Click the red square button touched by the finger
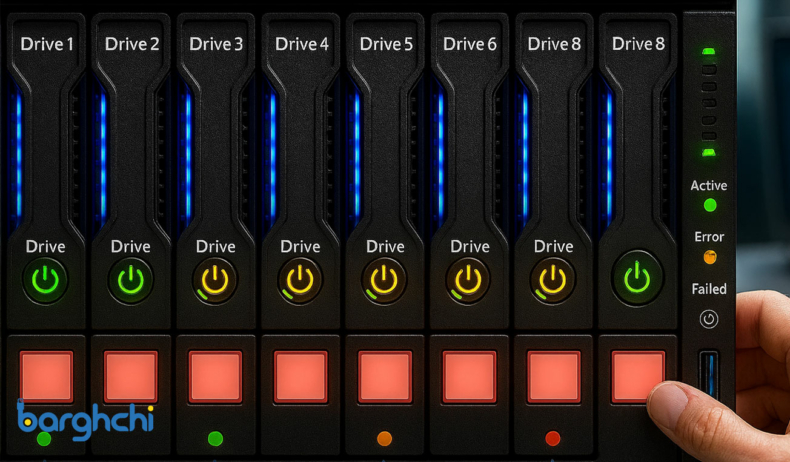 [636, 375]
